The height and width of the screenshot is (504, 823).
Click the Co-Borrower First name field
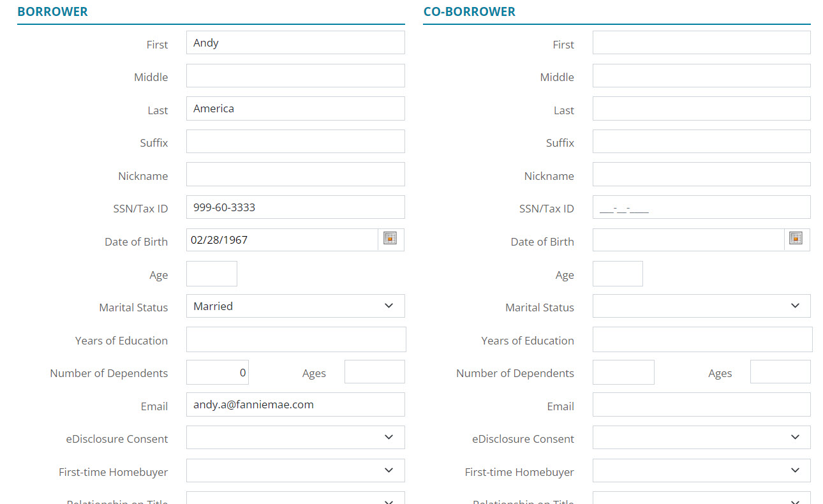click(701, 43)
